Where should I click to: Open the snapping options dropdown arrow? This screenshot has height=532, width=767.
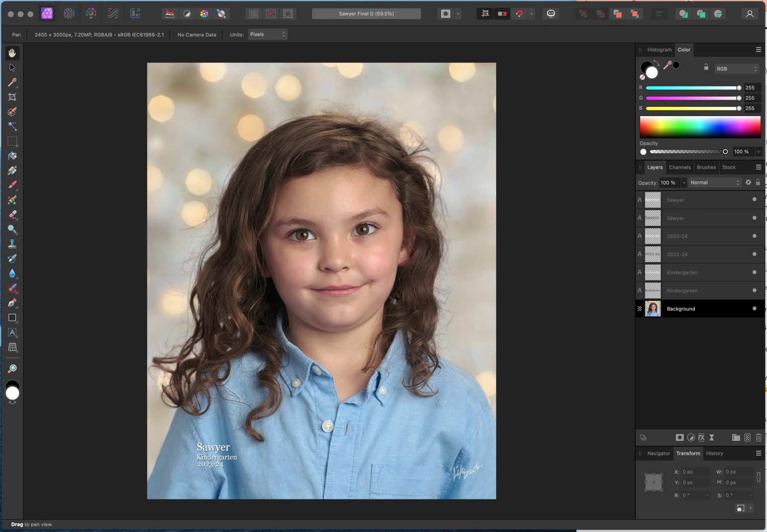tap(531, 14)
